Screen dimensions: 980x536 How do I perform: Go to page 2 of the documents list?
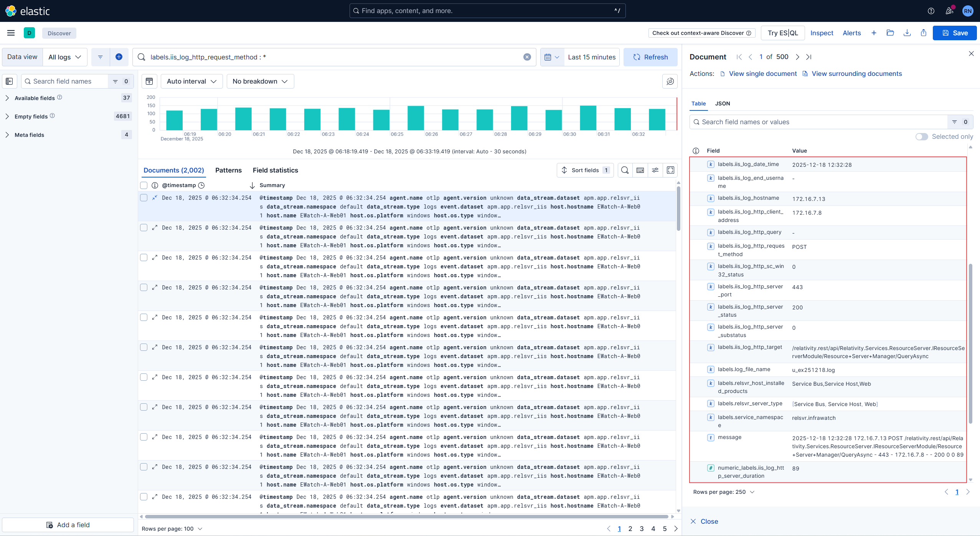point(630,528)
